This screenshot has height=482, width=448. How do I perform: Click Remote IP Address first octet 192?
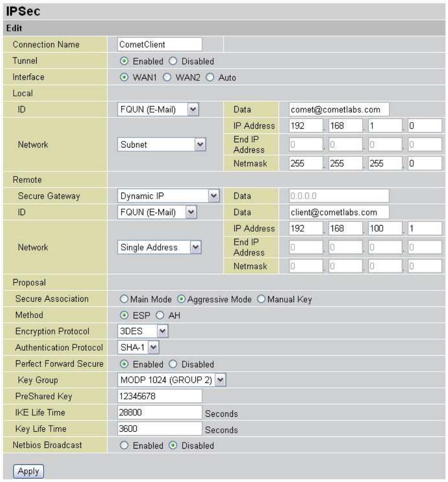306,228
